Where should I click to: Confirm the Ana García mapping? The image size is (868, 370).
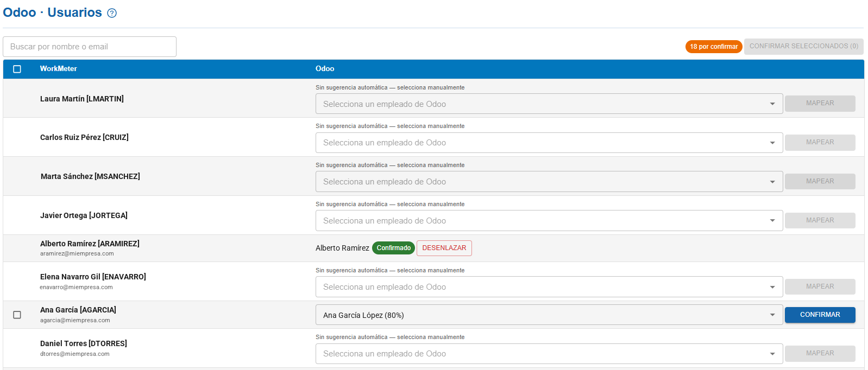tap(820, 315)
